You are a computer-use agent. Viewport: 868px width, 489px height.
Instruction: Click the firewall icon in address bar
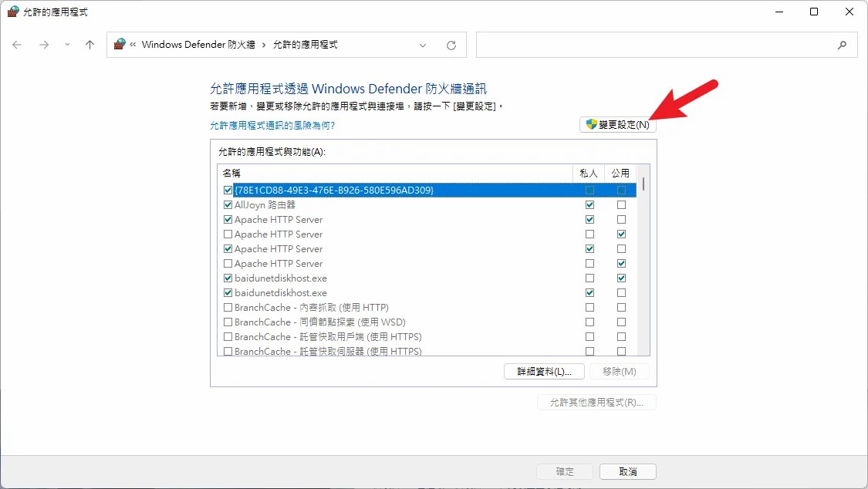pos(120,44)
